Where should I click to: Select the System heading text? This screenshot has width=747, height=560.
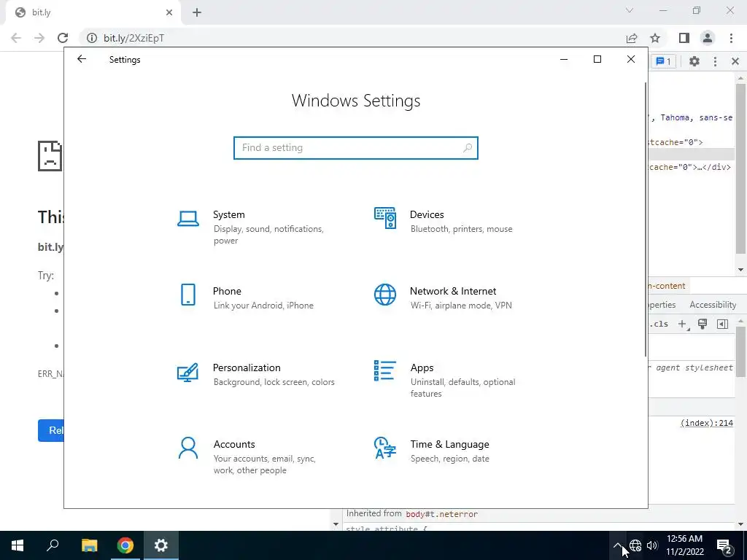[228, 215]
